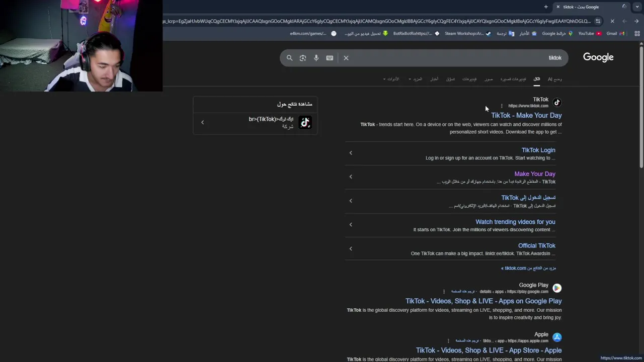This screenshot has width=644, height=362.
Task: Click the browser address bar URL
Action: (376, 21)
